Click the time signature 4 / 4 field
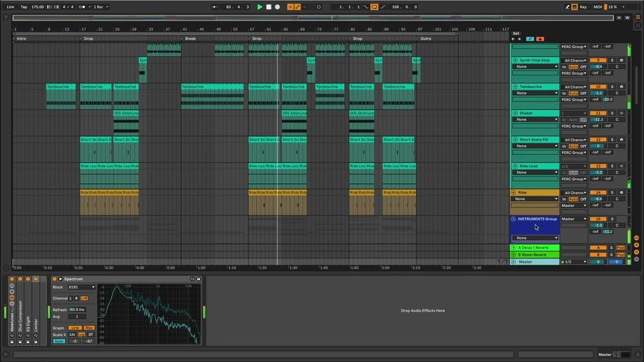Screen dimensions: 644x362 click(x=67, y=7)
